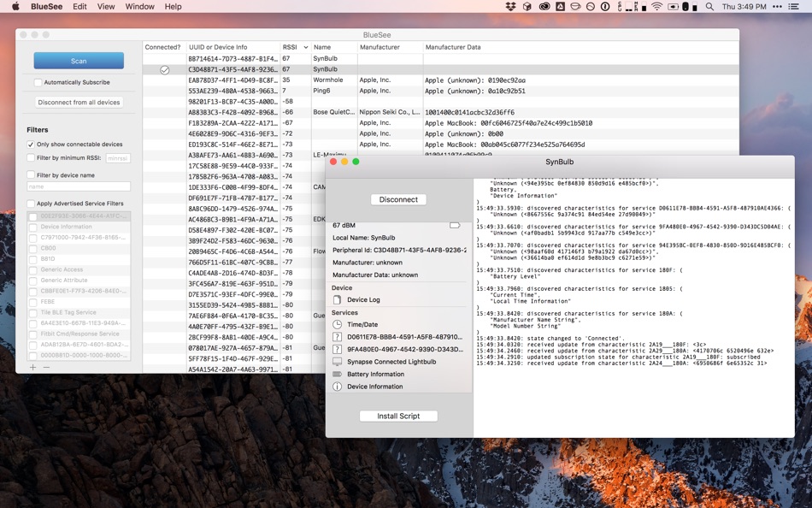Open the Edit menu
The height and width of the screenshot is (508, 812).
click(79, 7)
